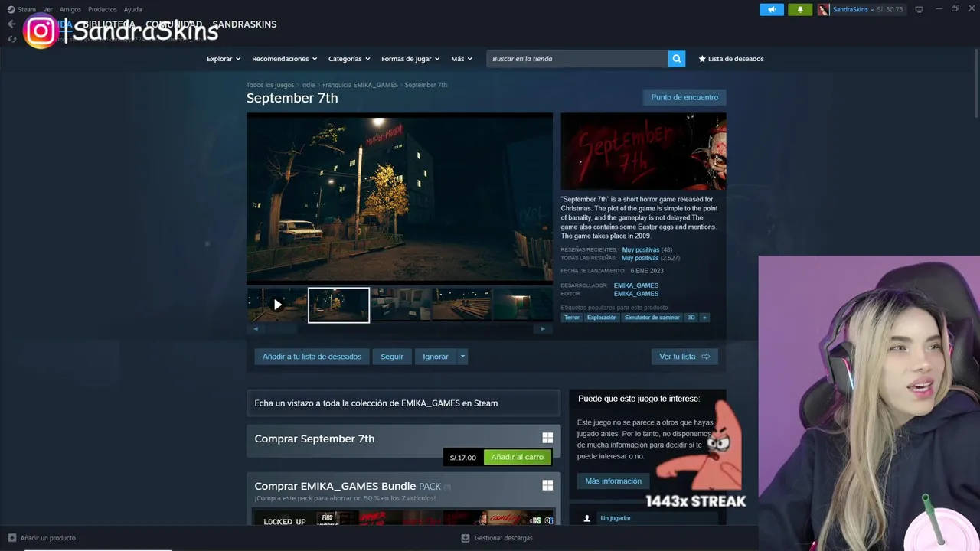Click the Windows icon next to Comprar September 7th

click(x=547, y=438)
